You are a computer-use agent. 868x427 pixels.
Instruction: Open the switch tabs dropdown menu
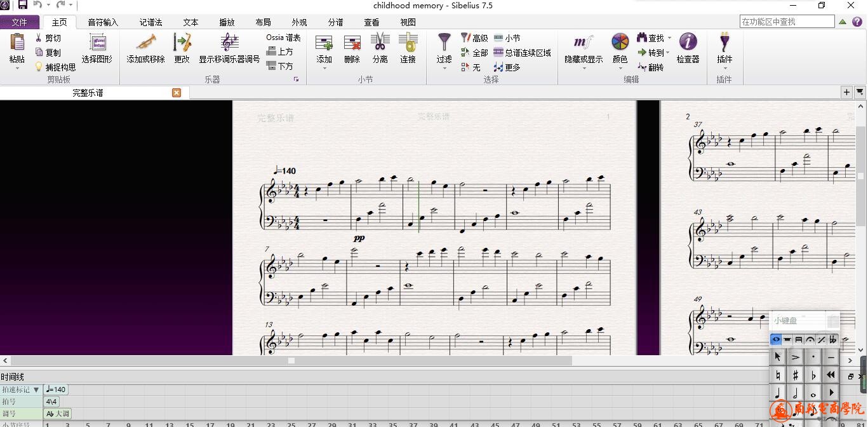(x=860, y=92)
